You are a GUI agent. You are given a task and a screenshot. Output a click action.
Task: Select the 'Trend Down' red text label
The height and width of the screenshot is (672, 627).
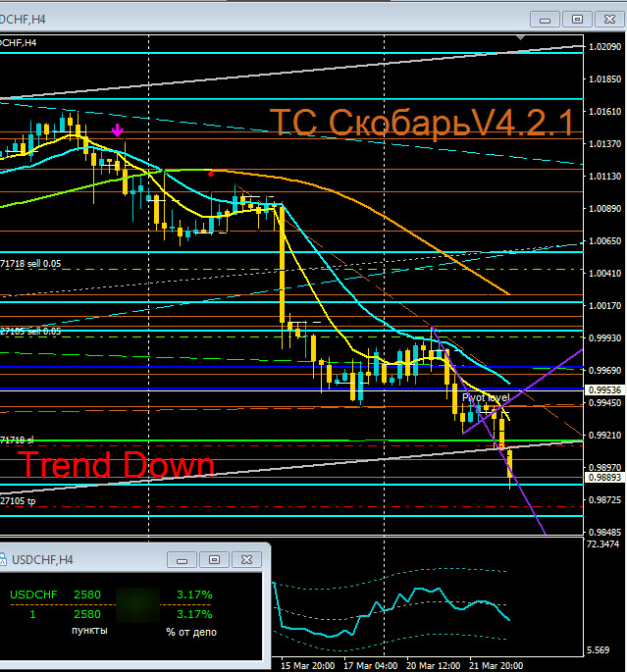tap(116, 465)
